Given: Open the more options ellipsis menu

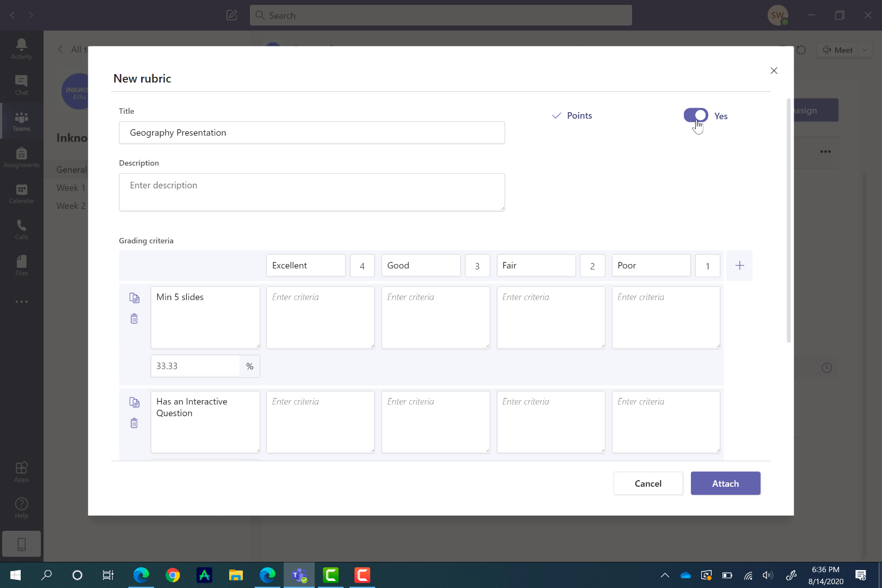Looking at the screenshot, I should pos(825,151).
